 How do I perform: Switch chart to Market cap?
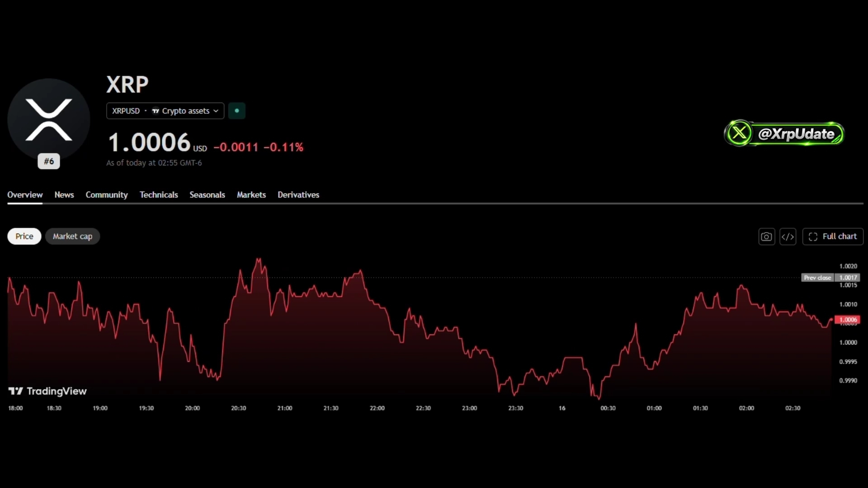pyautogui.click(x=72, y=236)
